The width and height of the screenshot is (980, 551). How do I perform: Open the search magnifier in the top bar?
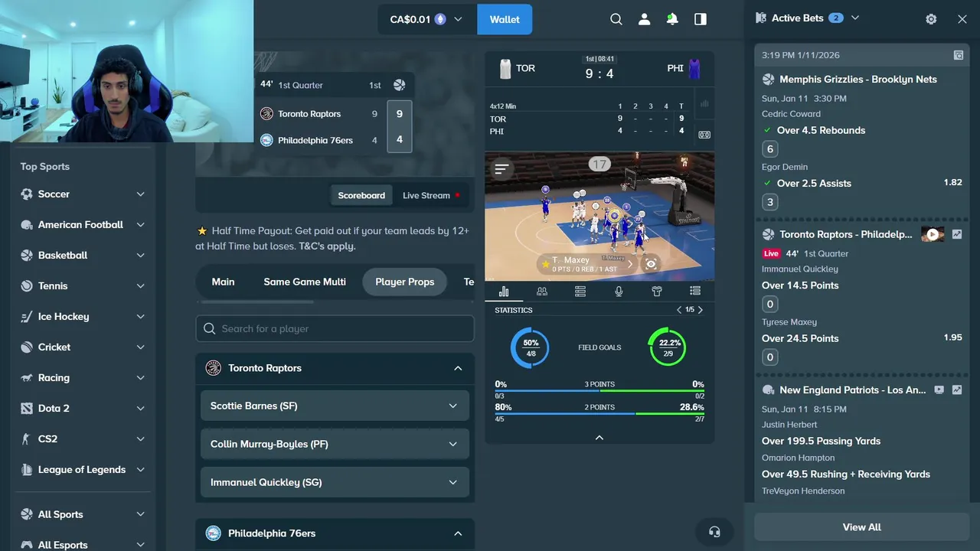click(x=616, y=19)
